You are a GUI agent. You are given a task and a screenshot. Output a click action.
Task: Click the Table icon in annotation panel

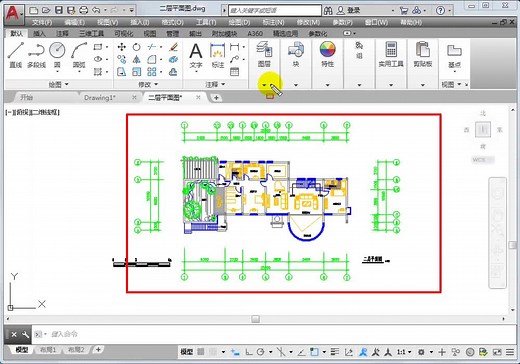point(234,72)
